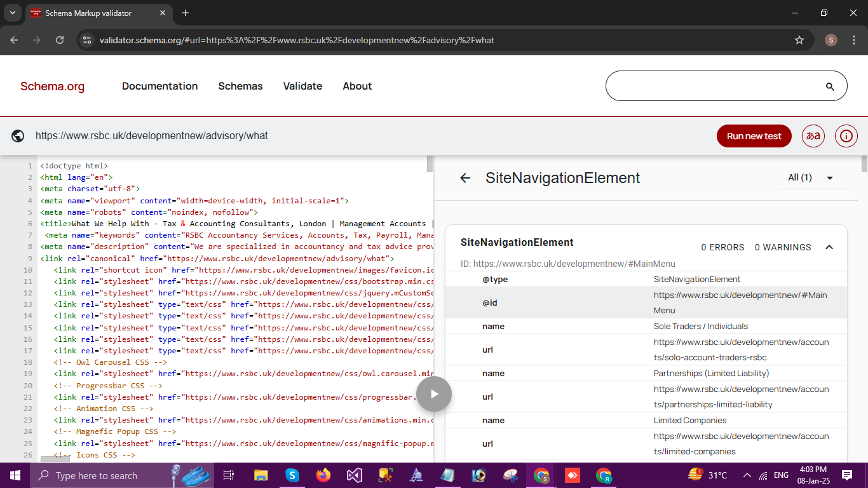Image resolution: width=868 pixels, height=488 pixels.
Task: Click the Wi-Fi network tray icon
Action: point(763,475)
